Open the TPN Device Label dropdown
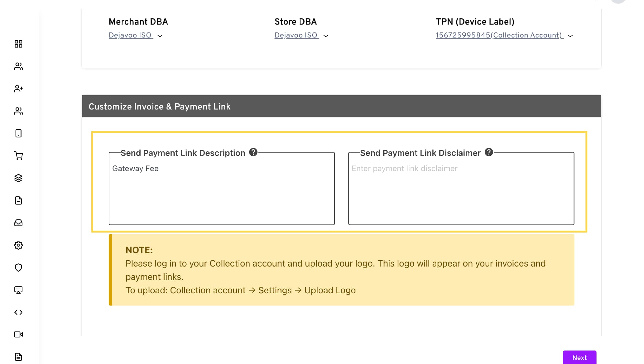This screenshot has width=644, height=364. [x=570, y=36]
